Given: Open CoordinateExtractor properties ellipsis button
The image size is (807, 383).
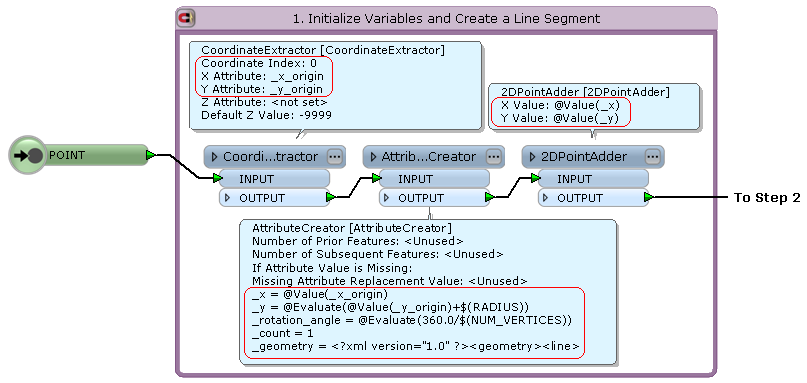Looking at the screenshot, I should 335,157.
